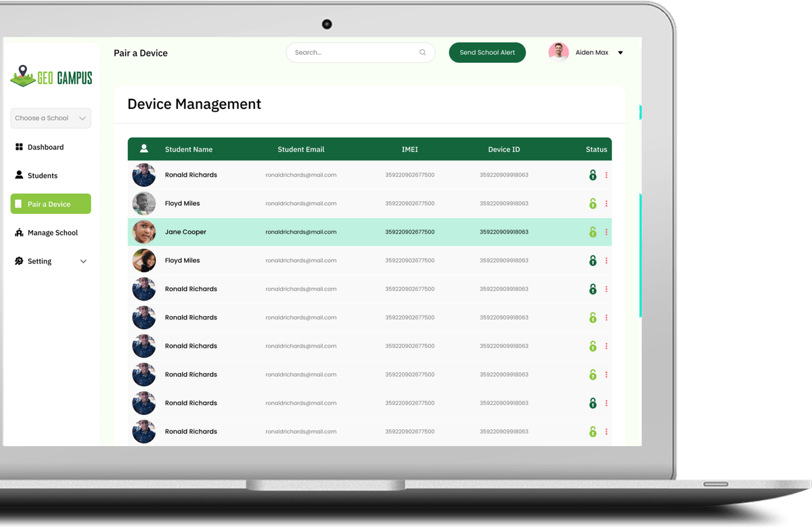812x528 pixels.
Task: Click the Dashboard grid icon in sidebar
Action: [x=19, y=147]
